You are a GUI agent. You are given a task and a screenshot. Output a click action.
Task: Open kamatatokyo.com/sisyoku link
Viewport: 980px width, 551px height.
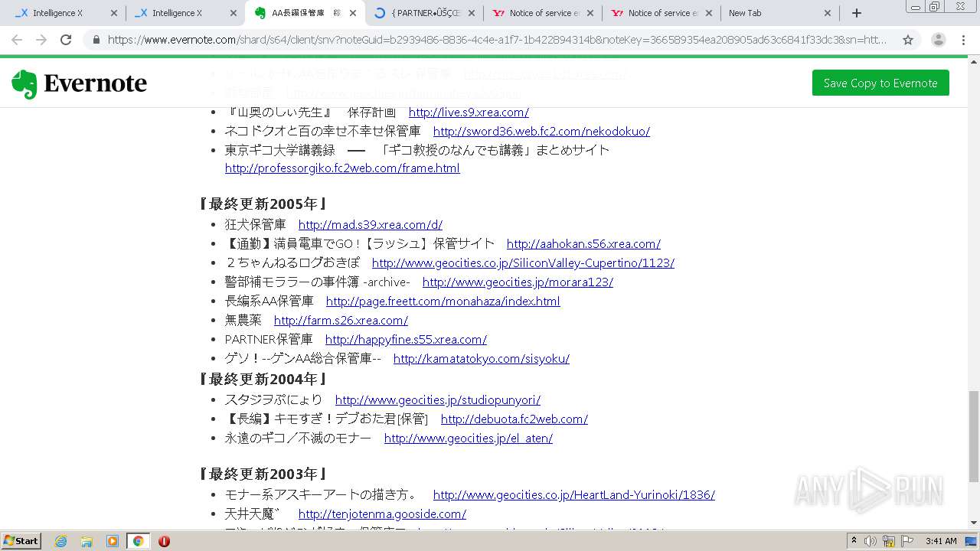(482, 359)
